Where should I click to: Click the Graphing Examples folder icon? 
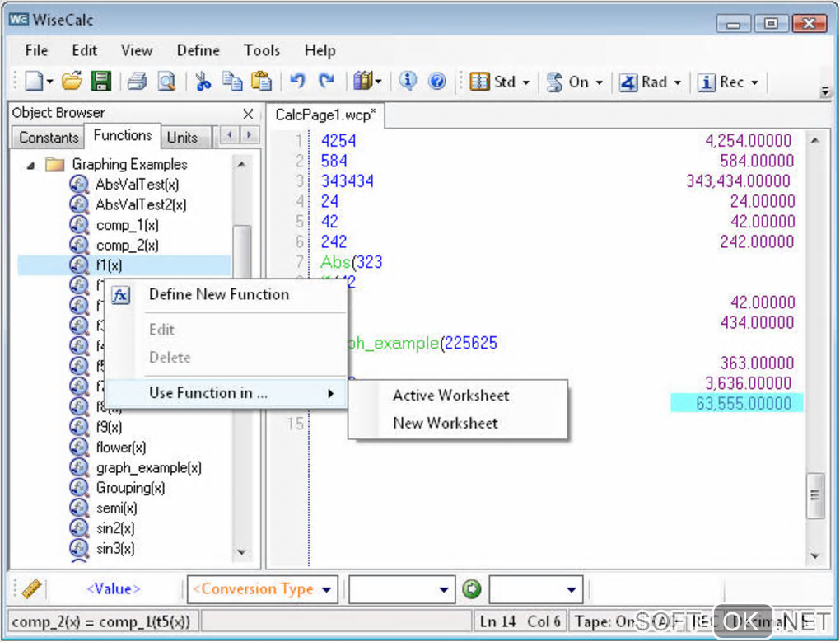(x=54, y=164)
